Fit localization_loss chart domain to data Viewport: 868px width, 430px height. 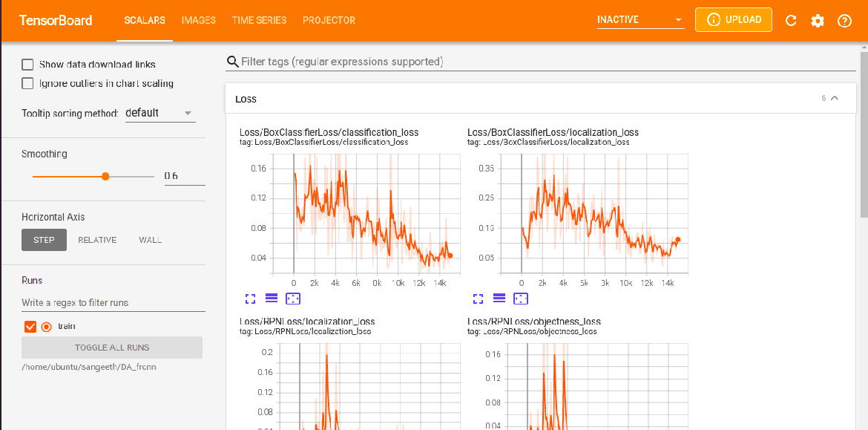coord(520,299)
